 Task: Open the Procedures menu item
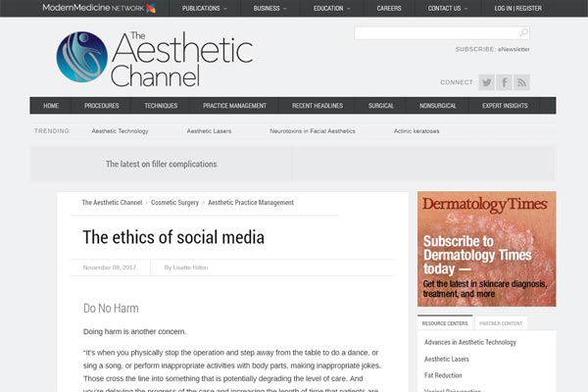(102, 106)
